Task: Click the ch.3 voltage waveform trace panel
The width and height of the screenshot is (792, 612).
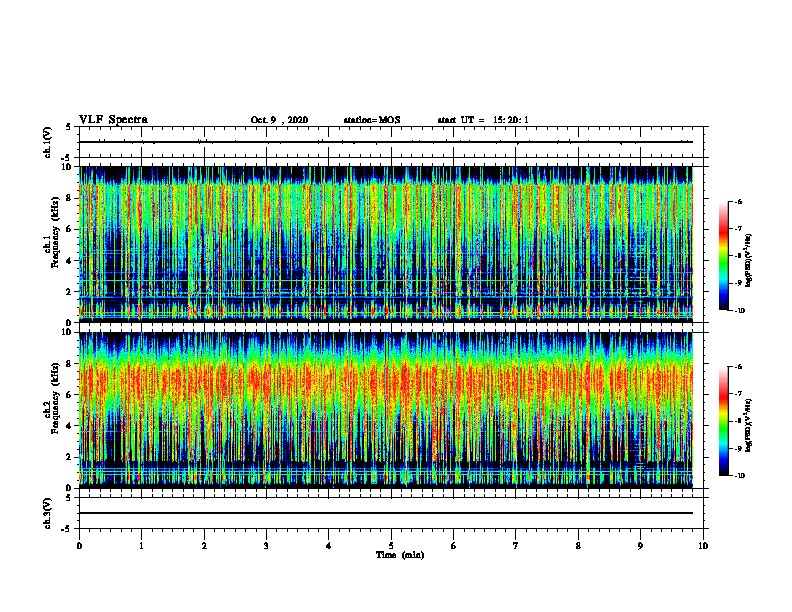Action: (x=391, y=513)
